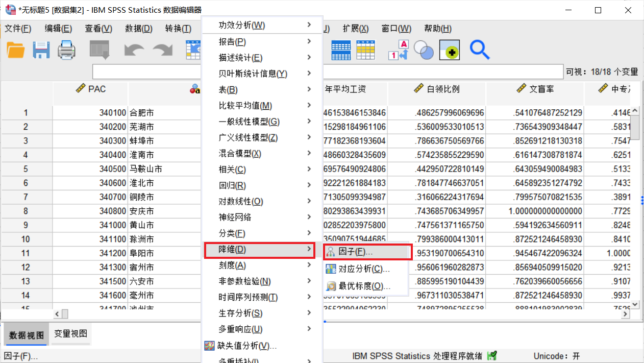Open the 数据(D) menu
644x363 pixels.
[x=139, y=29]
